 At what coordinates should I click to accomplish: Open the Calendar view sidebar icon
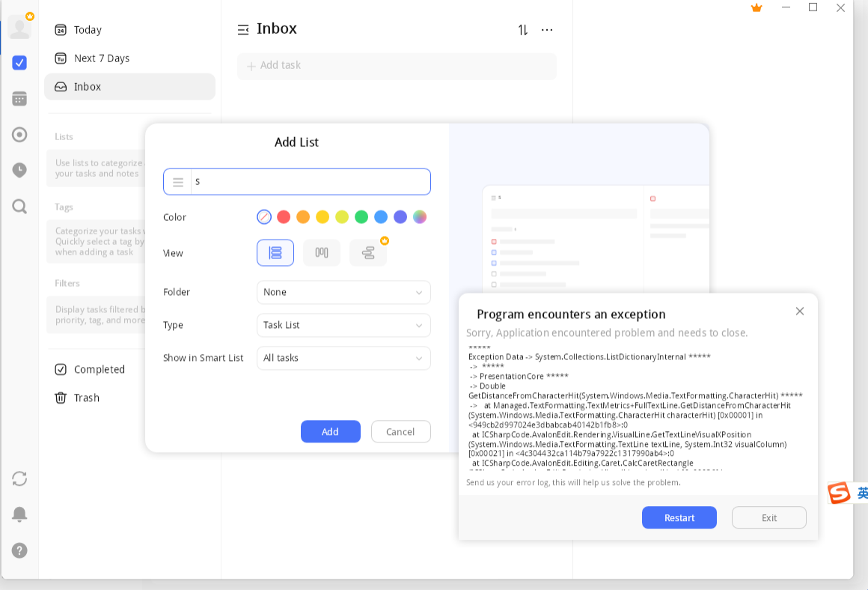pyautogui.click(x=19, y=99)
